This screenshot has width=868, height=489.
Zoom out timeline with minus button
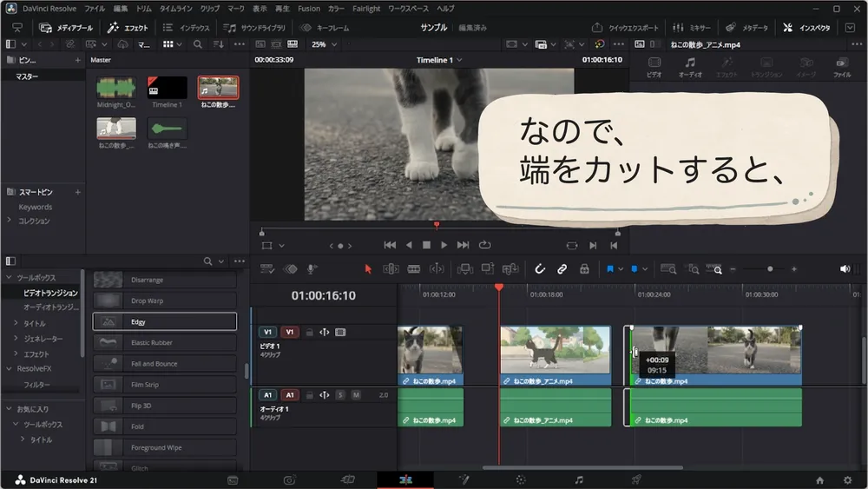point(733,269)
